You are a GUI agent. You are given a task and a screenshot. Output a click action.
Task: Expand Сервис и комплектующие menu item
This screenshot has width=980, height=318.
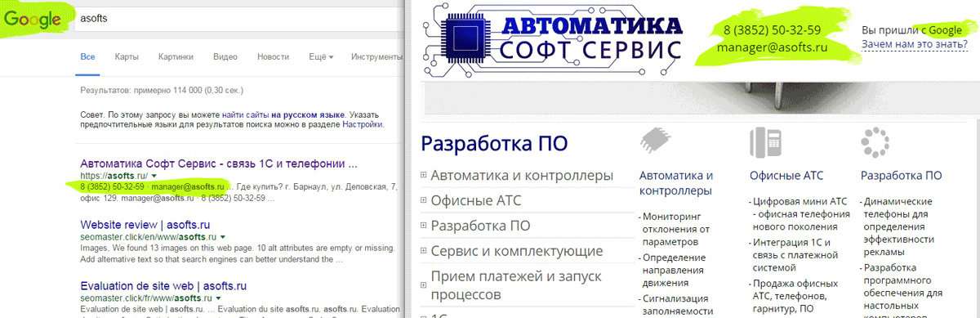tap(424, 251)
